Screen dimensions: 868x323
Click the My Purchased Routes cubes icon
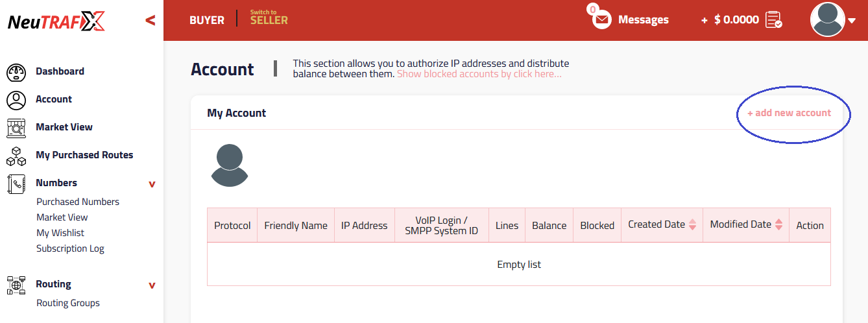pyautogui.click(x=16, y=156)
